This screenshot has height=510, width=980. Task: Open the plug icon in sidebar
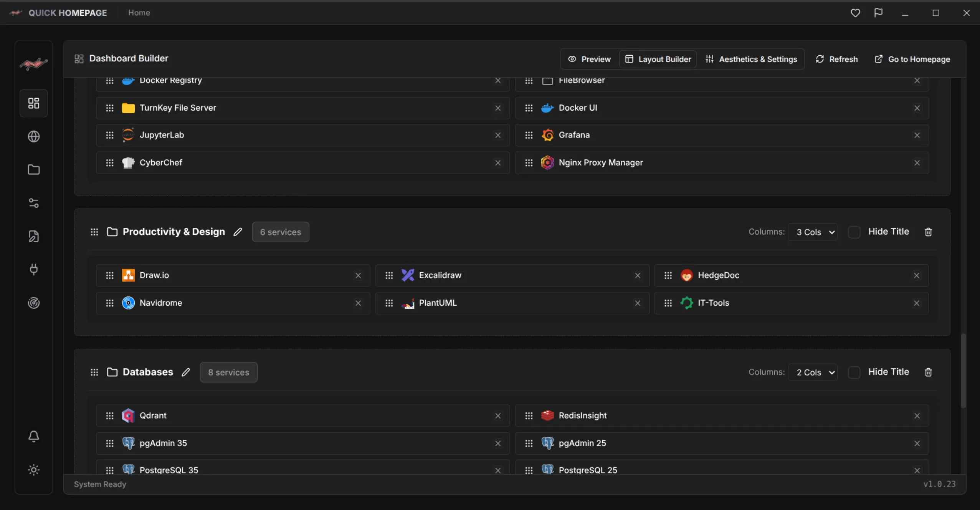pos(34,269)
